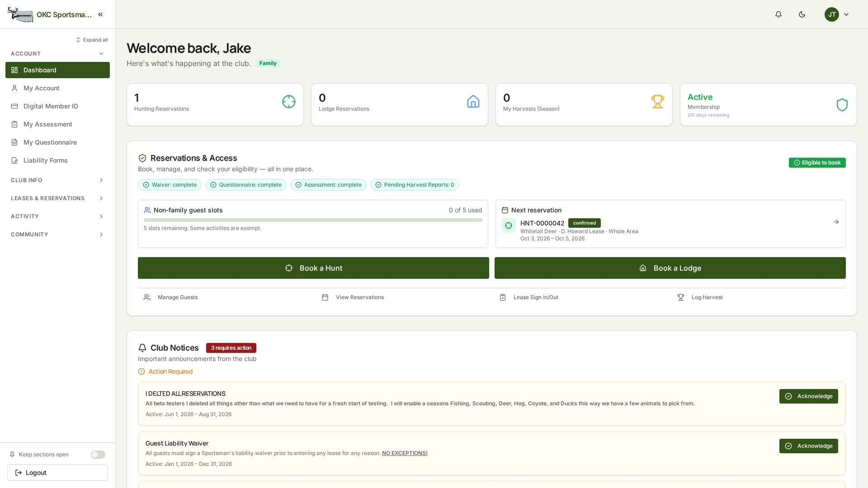Click the '3 requires action' badge
868x488 pixels.
(x=231, y=348)
